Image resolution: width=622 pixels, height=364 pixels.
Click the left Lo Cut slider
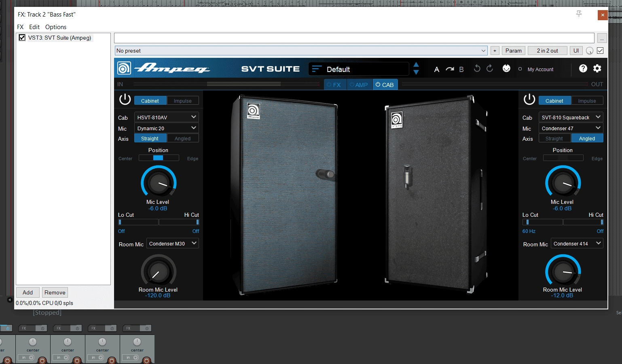click(138, 222)
